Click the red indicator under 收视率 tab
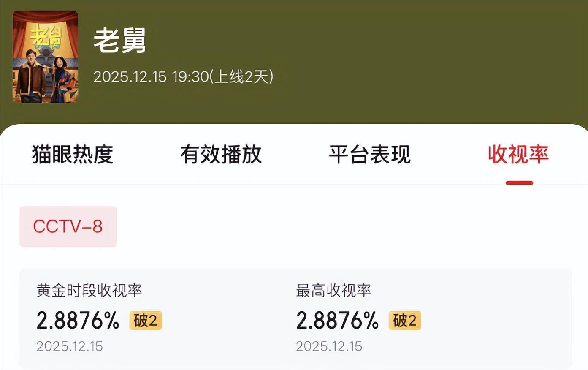 tap(519, 183)
